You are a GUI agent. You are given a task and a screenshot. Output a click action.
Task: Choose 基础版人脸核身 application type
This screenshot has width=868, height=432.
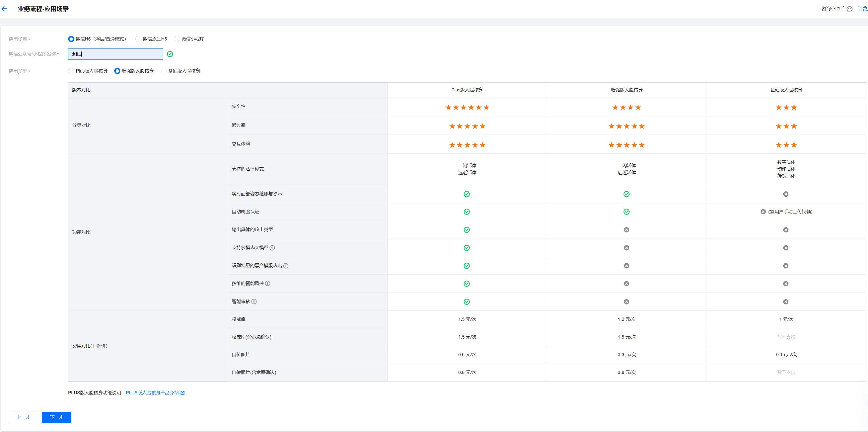click(164, 71)
